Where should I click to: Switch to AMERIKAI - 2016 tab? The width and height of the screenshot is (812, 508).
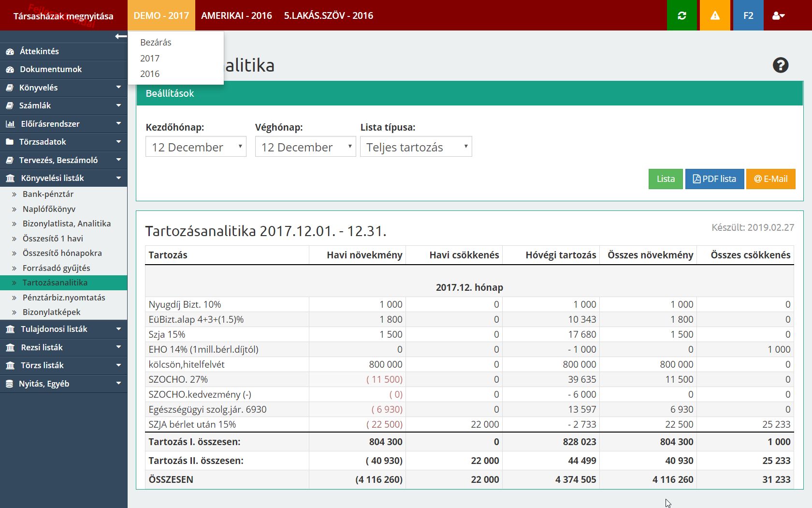click(x=236, y=15)
